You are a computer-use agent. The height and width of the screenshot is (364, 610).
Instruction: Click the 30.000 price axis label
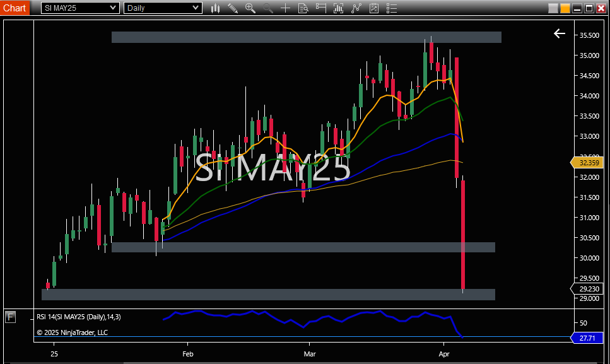(x=589, y=258)
